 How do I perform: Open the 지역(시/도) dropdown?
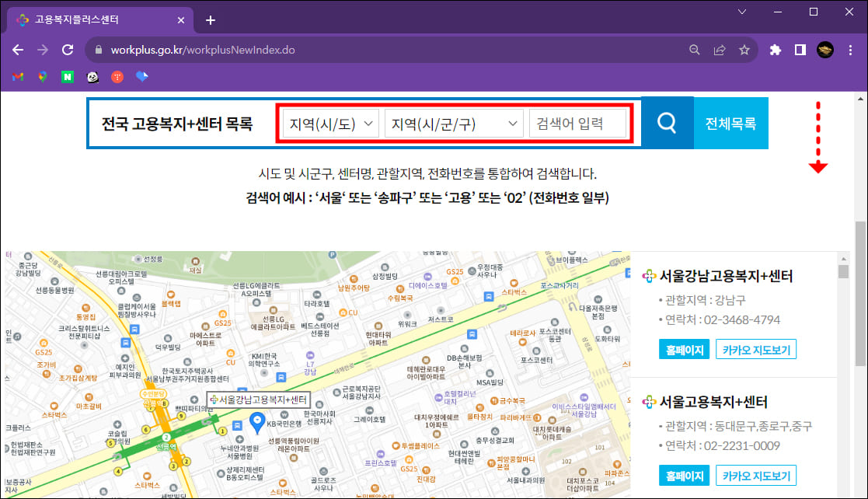coord(328,123)
